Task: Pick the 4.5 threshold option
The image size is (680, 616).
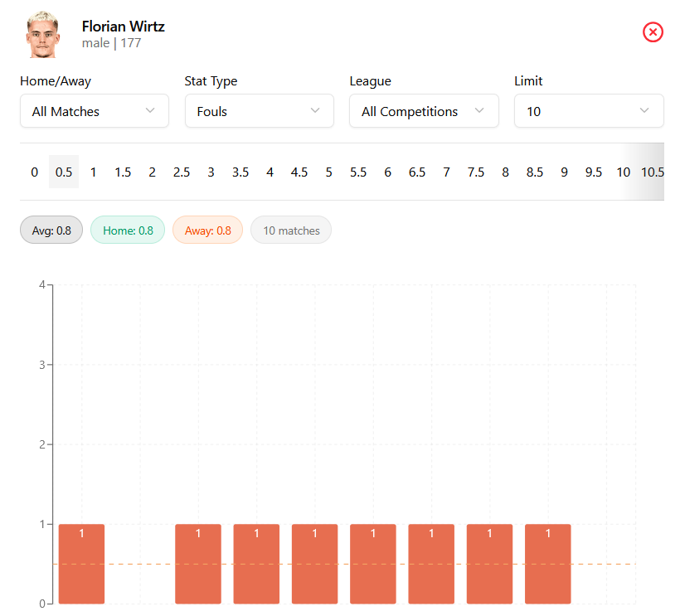Action: point(299,172)
